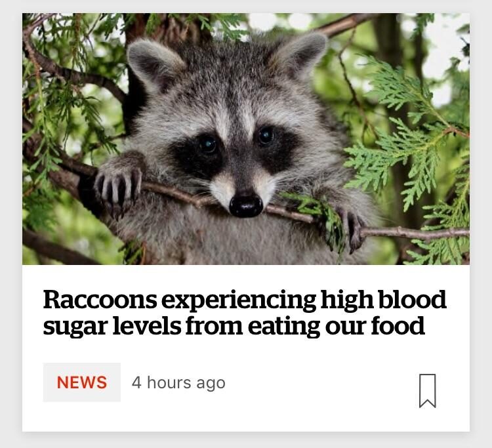Select the '4 hours ago' timestamp

[x=178, y=383]
